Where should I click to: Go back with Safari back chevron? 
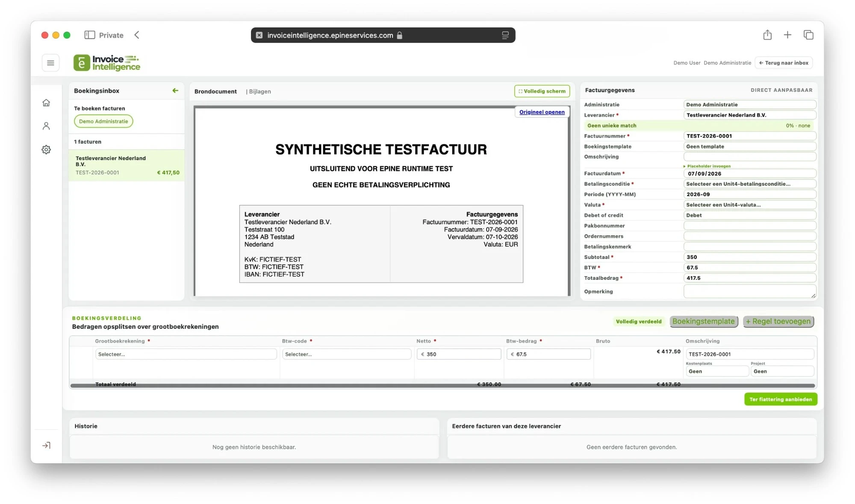pos(137,35)
